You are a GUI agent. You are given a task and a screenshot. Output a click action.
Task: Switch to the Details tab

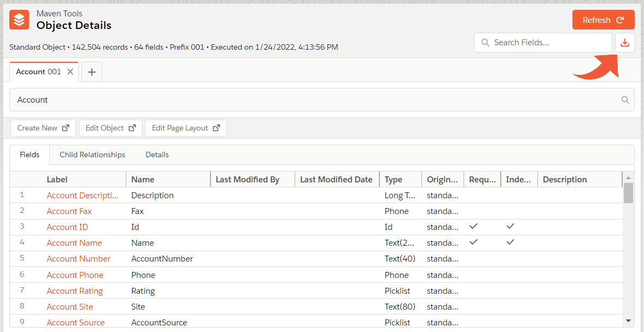point(157,155)
